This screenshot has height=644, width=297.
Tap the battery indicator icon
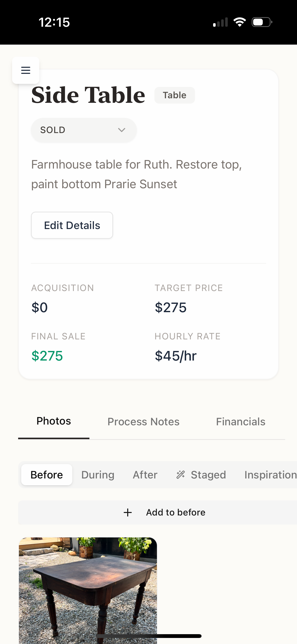pos(262,22)
